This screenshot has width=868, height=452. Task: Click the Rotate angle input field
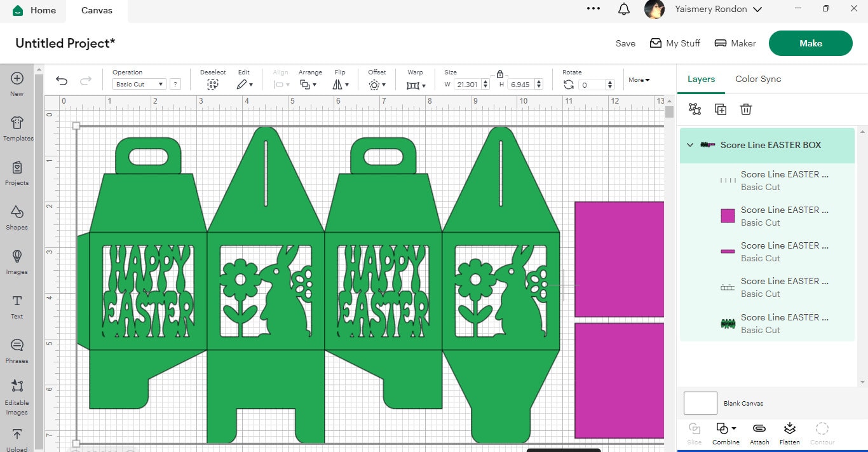pyautogui.click(x=592, y=84)
